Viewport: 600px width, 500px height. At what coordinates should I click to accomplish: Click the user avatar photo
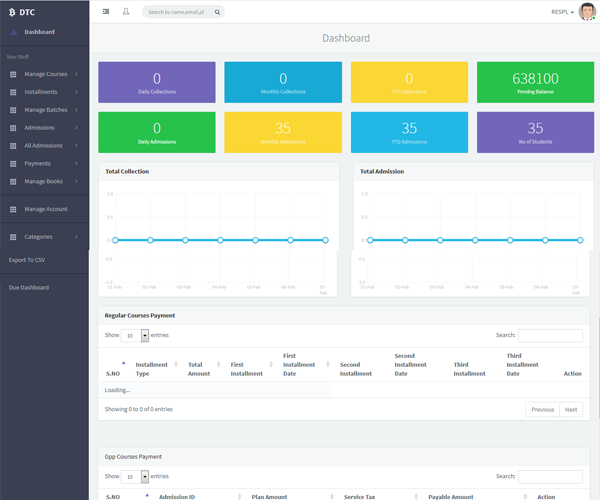[x=587, y=12]
